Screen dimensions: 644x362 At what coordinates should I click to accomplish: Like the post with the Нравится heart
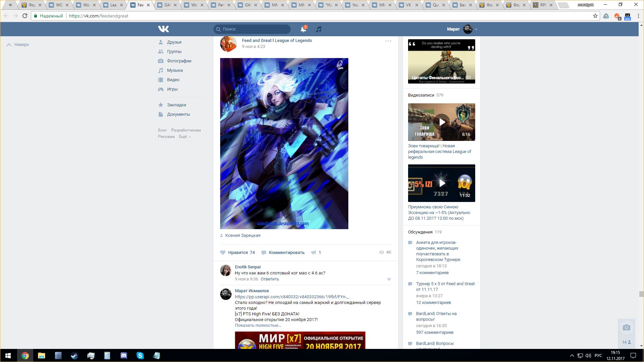click(x=237, y=253)
